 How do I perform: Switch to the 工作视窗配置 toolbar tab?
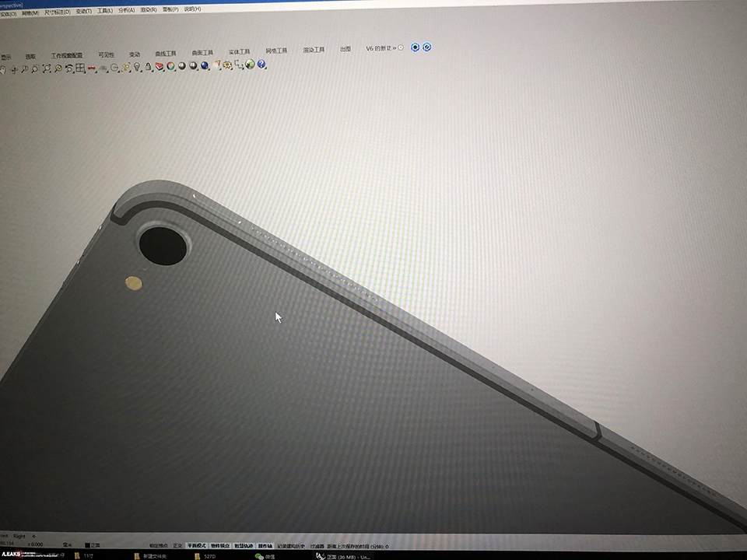pos(67,56)
